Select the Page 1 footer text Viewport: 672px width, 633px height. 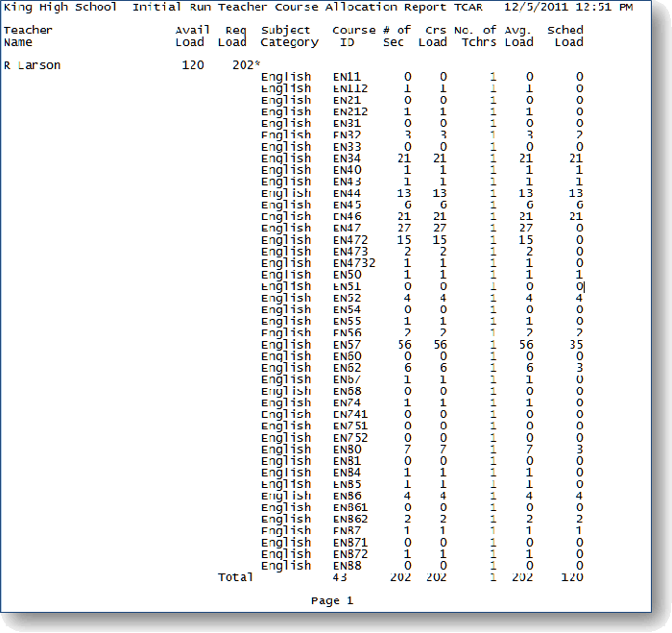pos(332,601)
